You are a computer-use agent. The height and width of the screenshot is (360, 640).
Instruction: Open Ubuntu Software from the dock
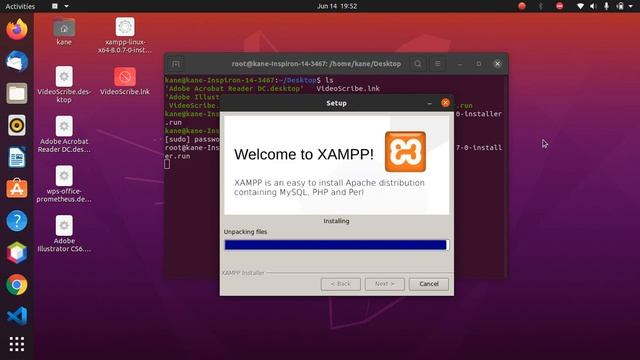click(x=17, y=189)
